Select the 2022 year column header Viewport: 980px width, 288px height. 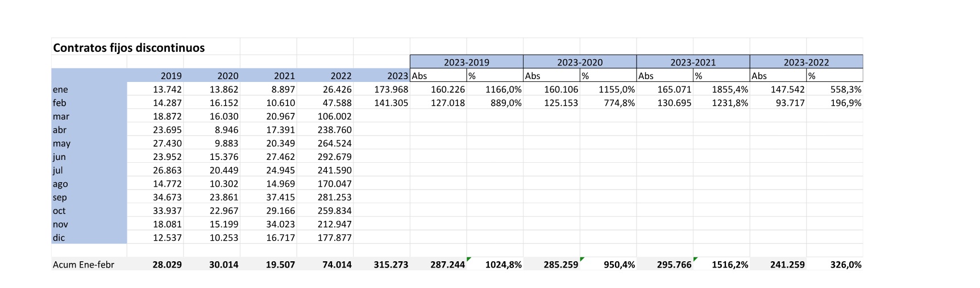(341, 76)
